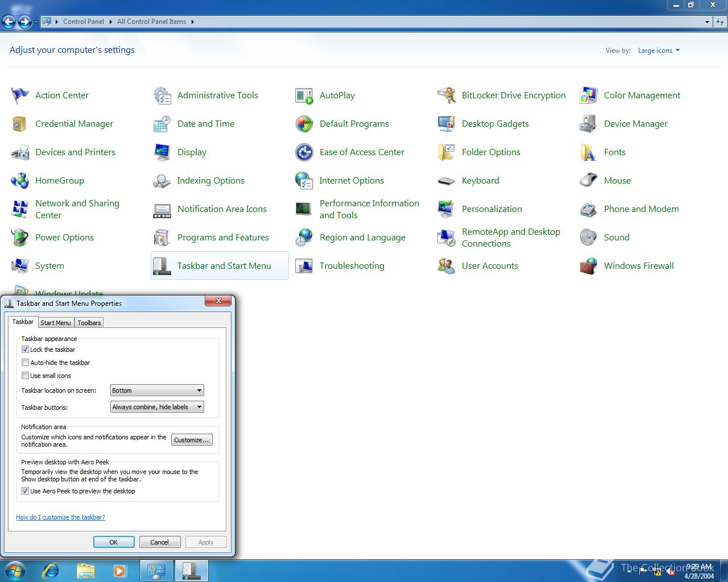Open Windows Explorer from the taskbar
Screen dimensions: 728x582
pyautogui.click(x=85, y=571)
